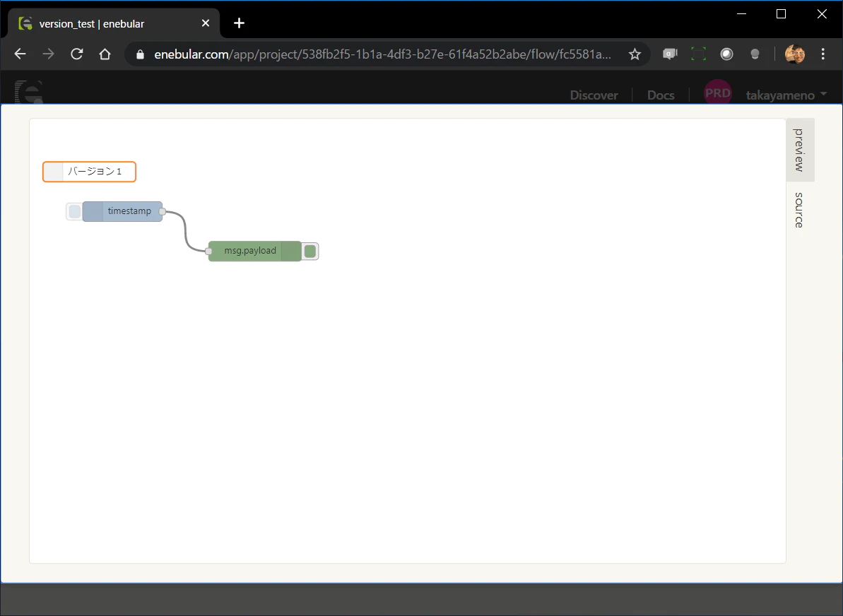This screenshot has width=843, height=616.
Task: Click the バージョン1 comment node
Action: [89, 172]
